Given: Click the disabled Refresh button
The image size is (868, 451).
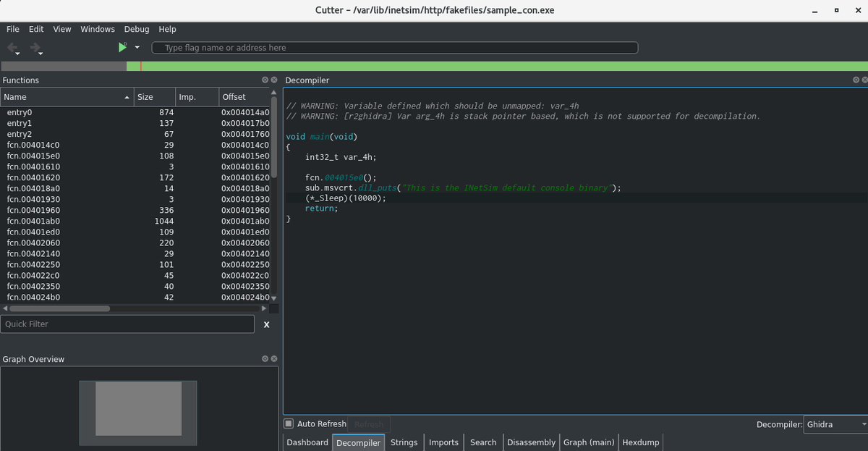Looking at the screenshot, I should click(x=370, y=424).
